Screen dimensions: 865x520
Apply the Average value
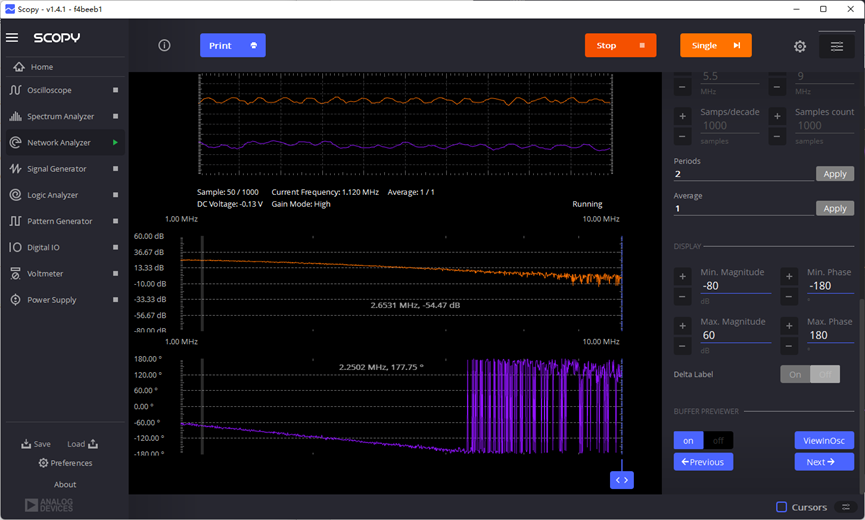click(x=835, y=208)
